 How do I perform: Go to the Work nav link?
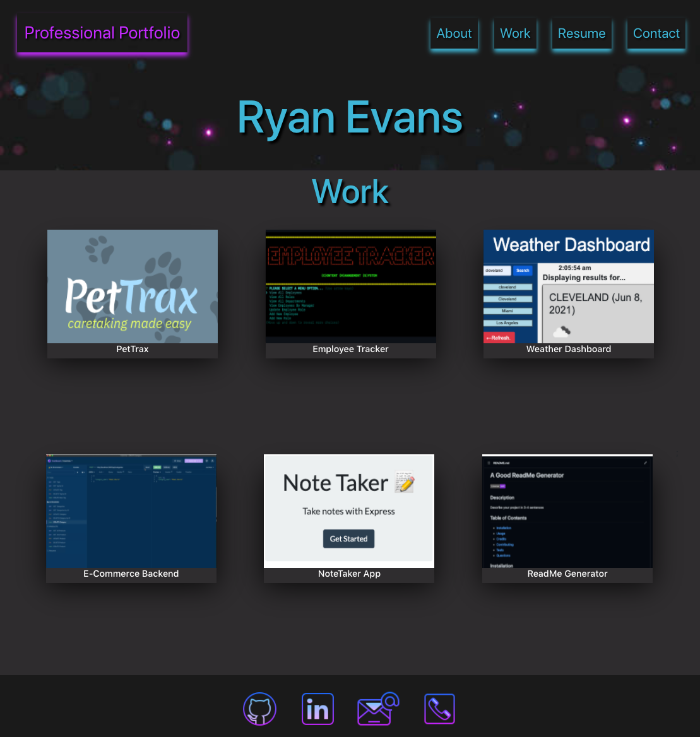pos(515,33)
